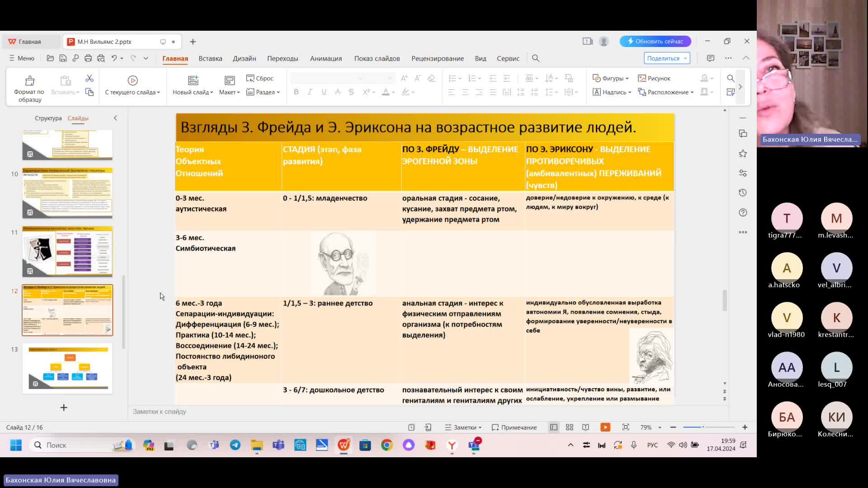Open the Макет layout dropdown
This screenshot has width=868, height=488.
(229, 92)
